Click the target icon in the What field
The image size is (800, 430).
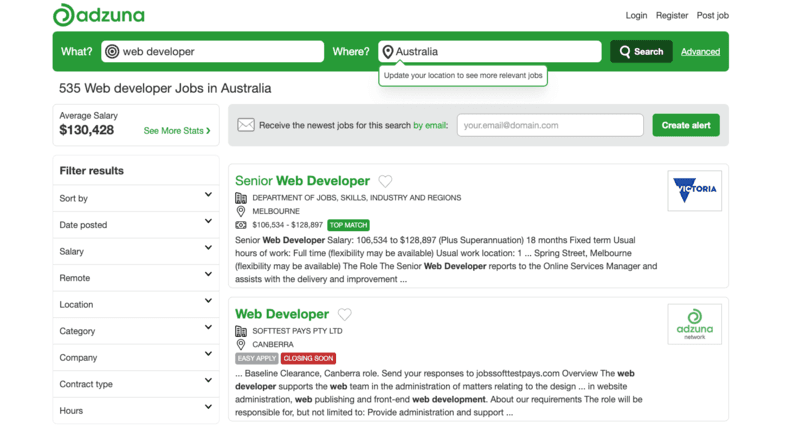(112, 52)
